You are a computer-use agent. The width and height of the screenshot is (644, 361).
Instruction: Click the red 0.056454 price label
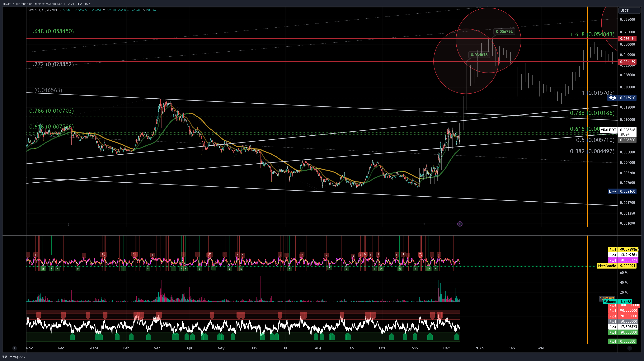click(627, 39)
